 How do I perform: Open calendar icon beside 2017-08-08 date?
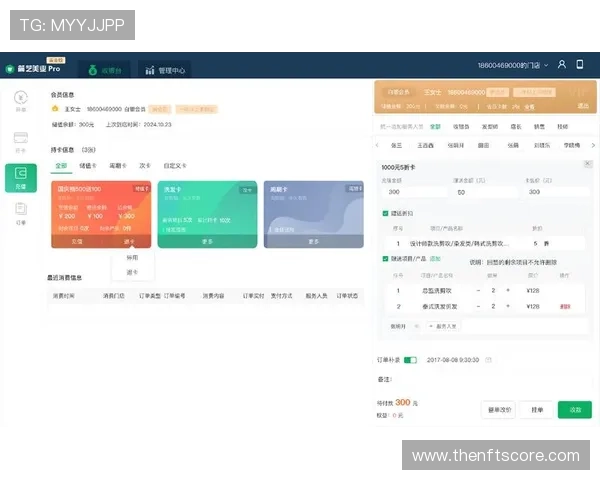[488, 360]
